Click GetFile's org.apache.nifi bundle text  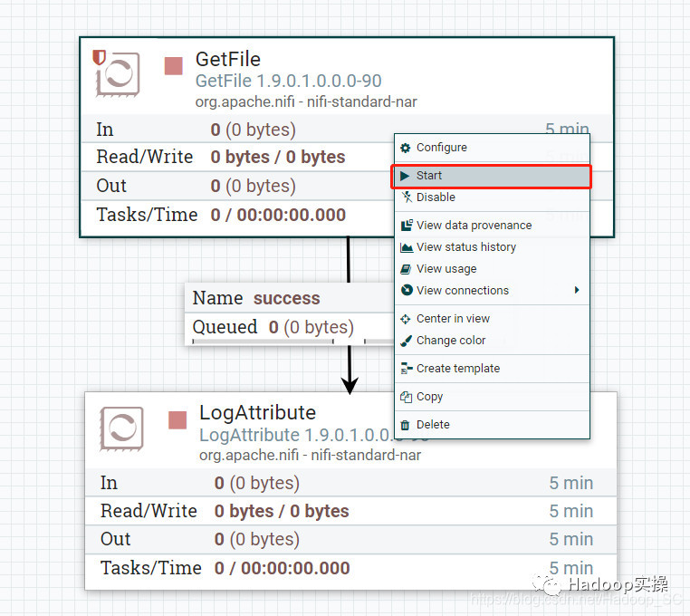tap(306, 102)
